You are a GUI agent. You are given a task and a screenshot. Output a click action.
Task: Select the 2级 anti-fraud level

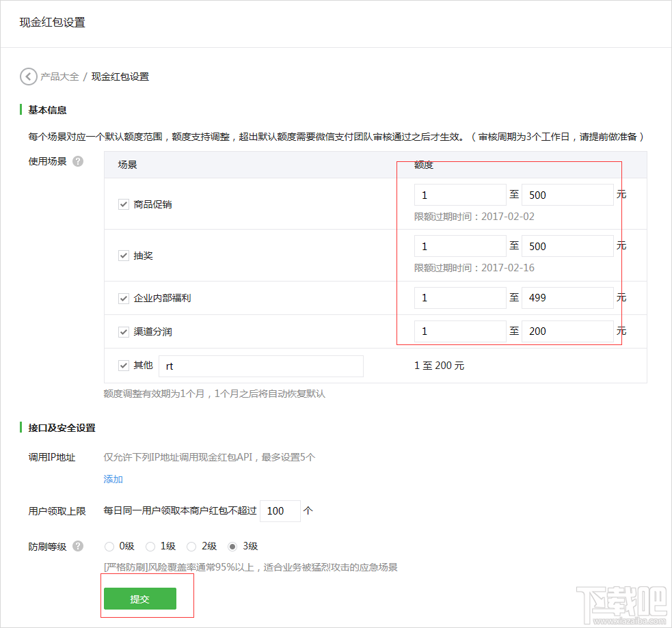tap(191, 546)
